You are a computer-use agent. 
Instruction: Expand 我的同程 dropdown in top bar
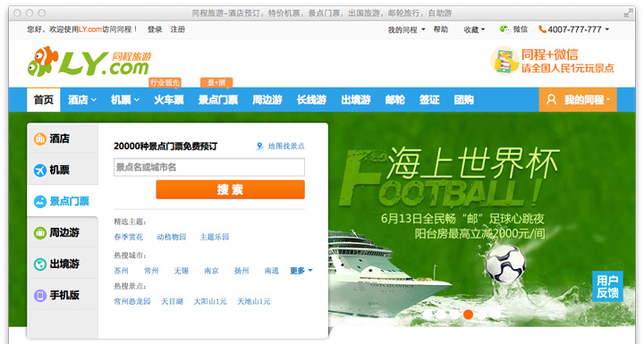[423, 29]
